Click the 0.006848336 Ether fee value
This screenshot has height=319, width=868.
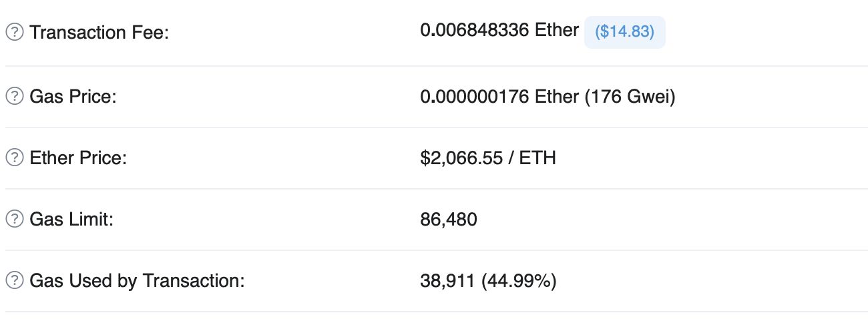499,31
